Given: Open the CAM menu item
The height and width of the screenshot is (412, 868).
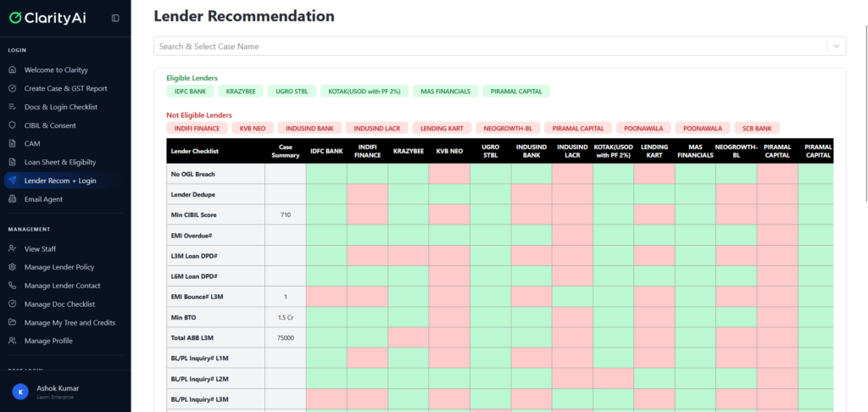Looking at the screenshot, I should pyautogui.click(x=32, y=143).
